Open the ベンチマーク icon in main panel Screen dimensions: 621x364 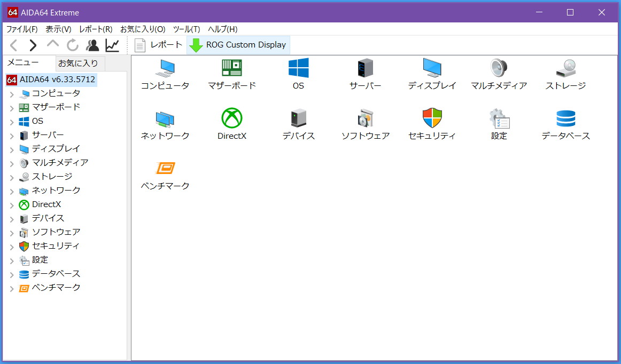point(165,168)
